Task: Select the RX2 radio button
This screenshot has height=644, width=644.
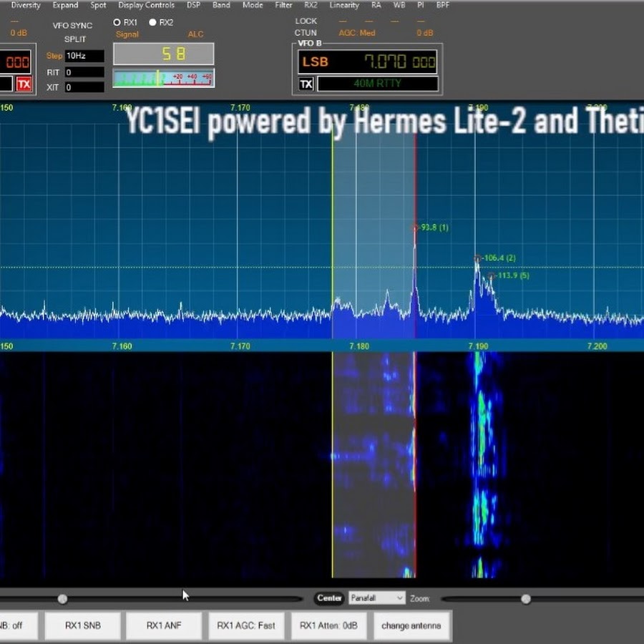Action: click(x=153, y=23)
